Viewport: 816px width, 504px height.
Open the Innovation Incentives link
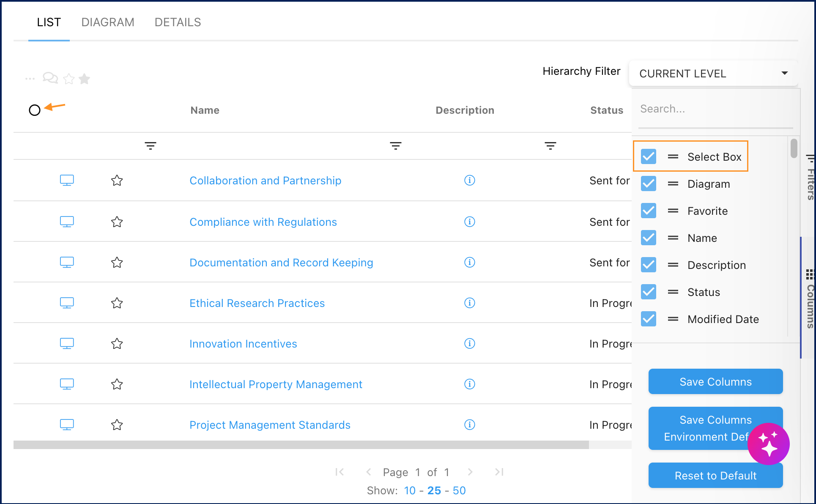click(243, 344)
